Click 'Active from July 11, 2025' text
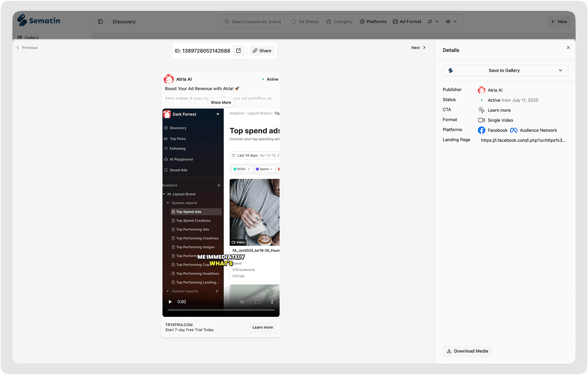The width and height of the screenshot is (588, 375). click(x=513, y=100)
